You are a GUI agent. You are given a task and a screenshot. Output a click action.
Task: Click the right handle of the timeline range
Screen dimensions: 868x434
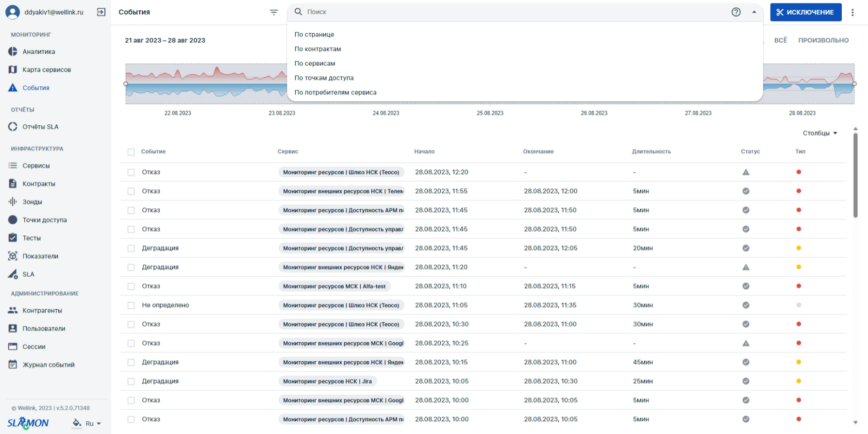(854, 83)
